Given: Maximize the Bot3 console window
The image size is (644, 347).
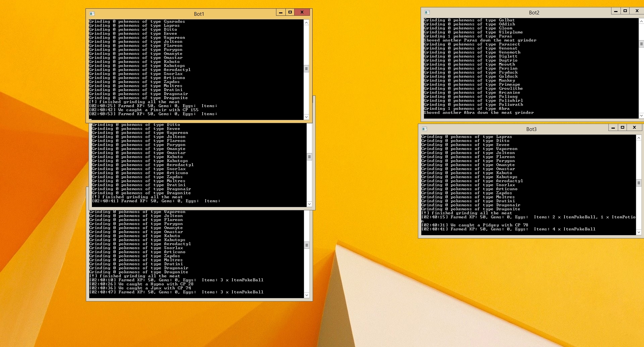Looking at the screenshot, I should tap(623, 128).
